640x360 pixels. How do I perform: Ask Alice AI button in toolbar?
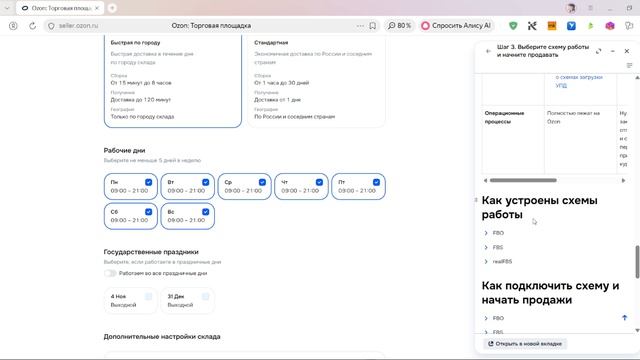[456, 26]
